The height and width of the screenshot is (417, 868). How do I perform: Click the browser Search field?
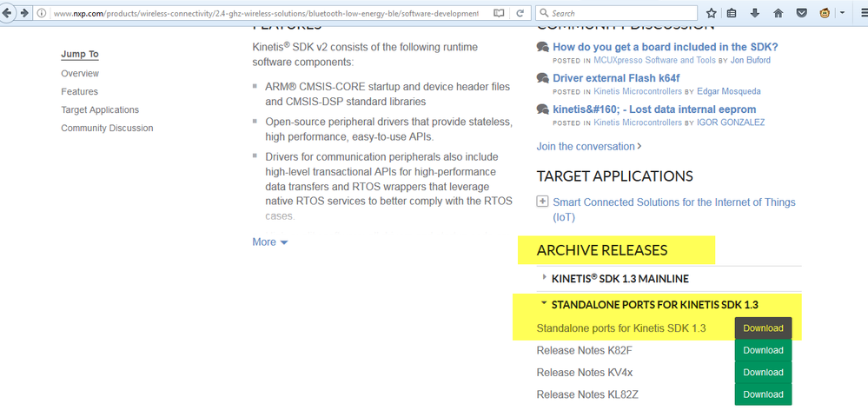point(617,13)
